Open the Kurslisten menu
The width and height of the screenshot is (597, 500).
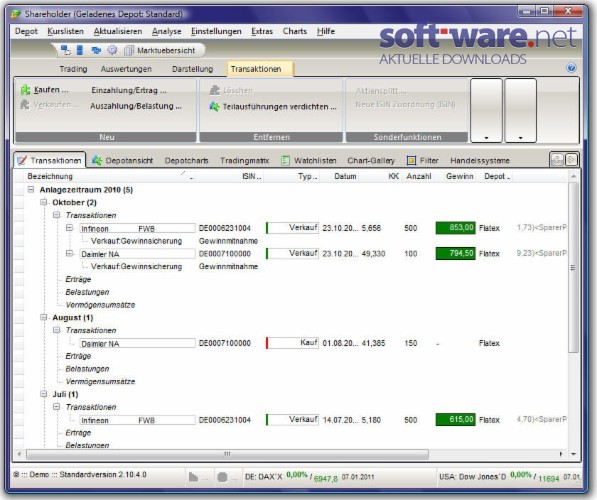pos(65,31)
